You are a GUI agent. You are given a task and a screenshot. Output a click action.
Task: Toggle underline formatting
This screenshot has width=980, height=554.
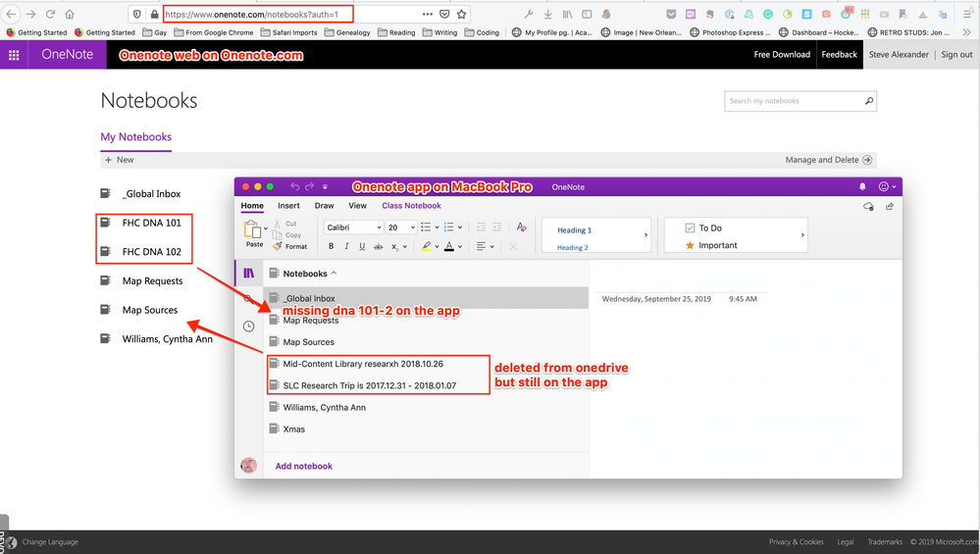362,247
